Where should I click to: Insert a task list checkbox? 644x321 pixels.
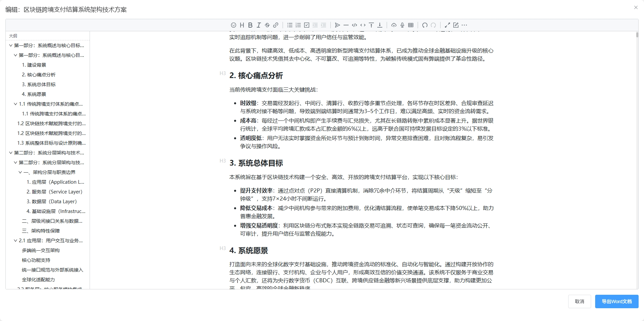tap(307, 25)
